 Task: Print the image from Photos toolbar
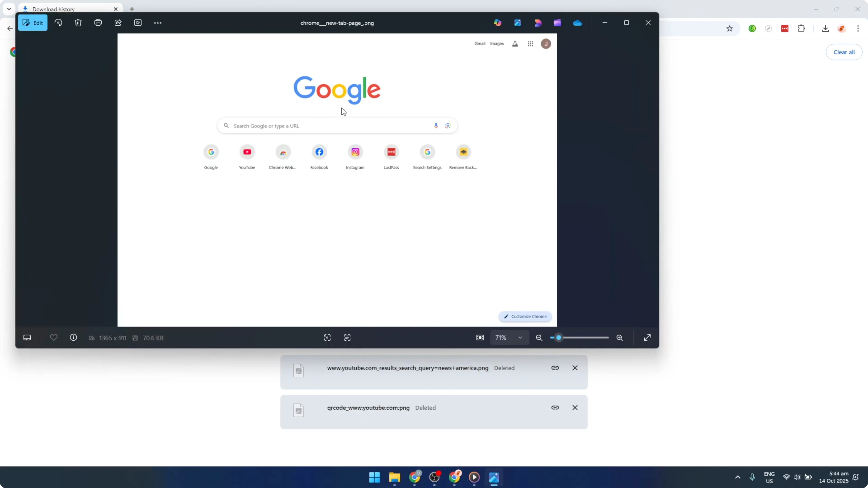[x=98, y=23]
